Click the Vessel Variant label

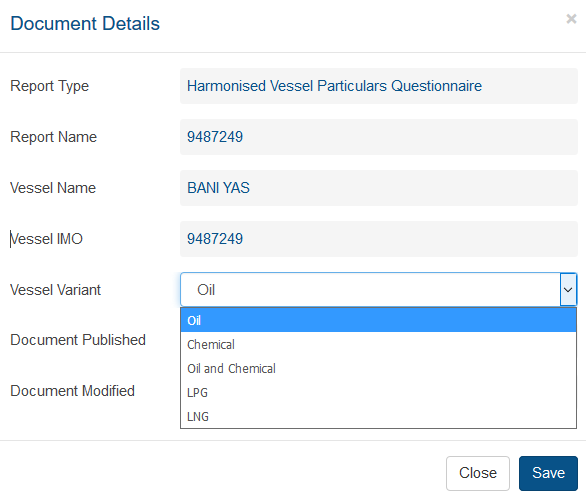[55, 290]
